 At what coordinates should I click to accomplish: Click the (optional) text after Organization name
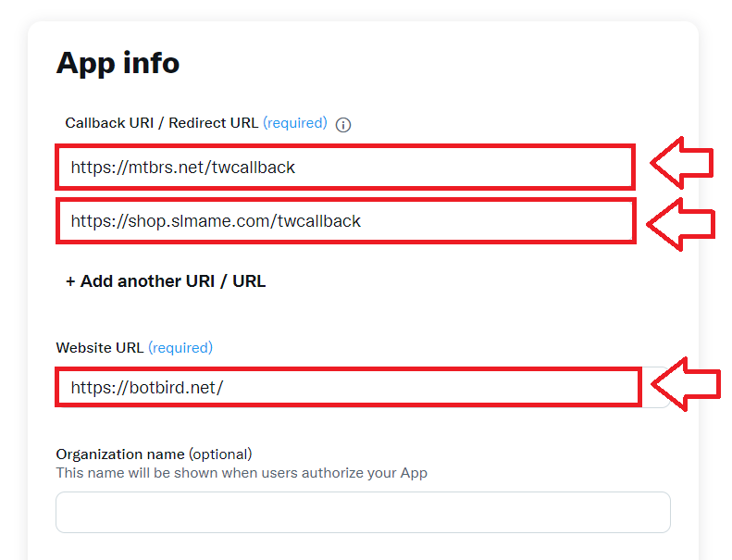(x=220, y=454)
